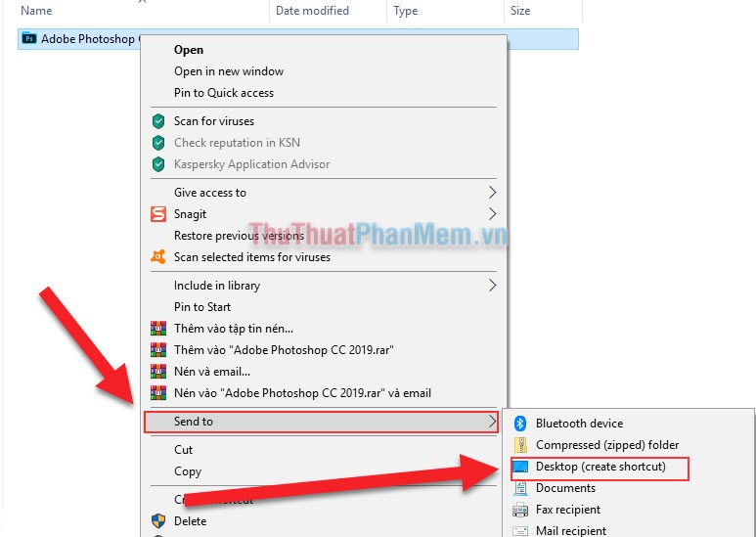
Task: Open the Give access to entry
Action: [210, 193]
